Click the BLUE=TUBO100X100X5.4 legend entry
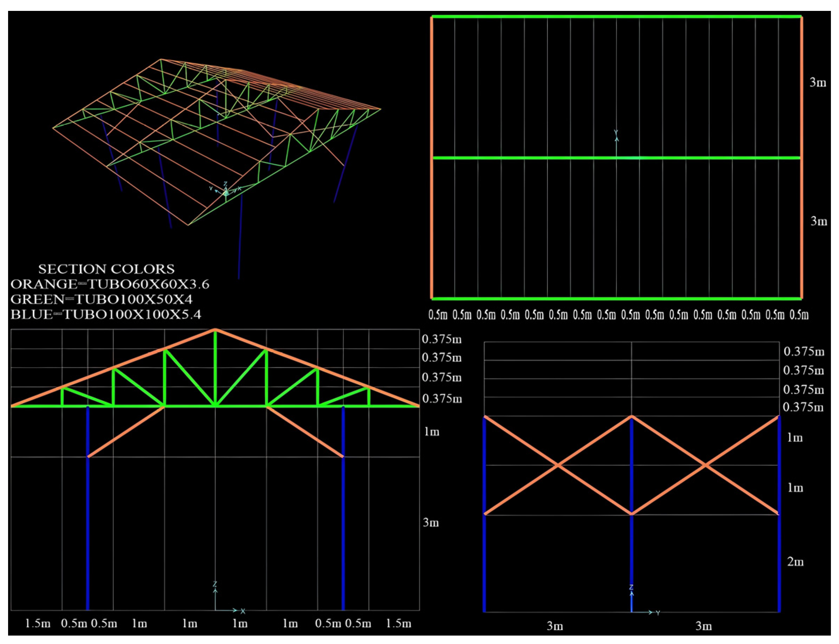The width and height of the screenshot is (839, 644). pos(106,315)
